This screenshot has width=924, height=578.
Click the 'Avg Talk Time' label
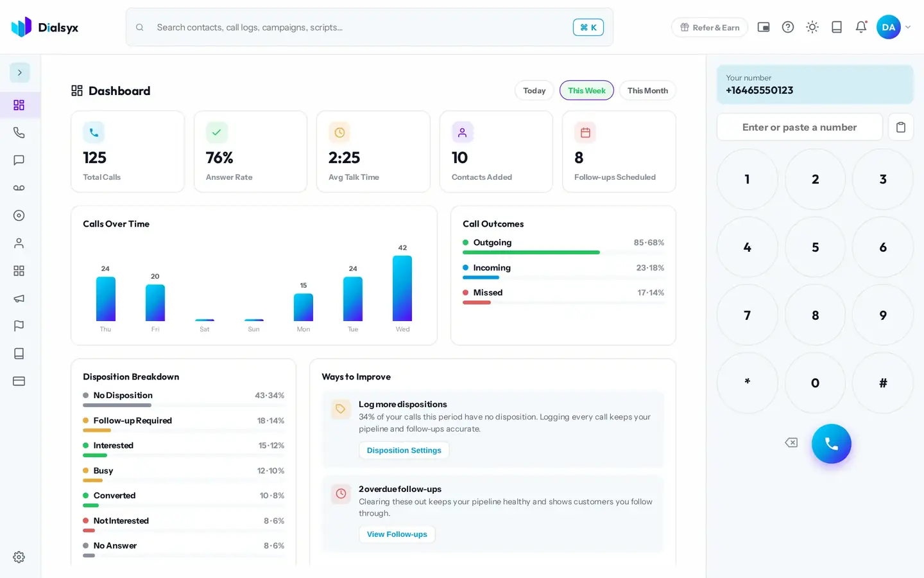(x=354, y=177)
